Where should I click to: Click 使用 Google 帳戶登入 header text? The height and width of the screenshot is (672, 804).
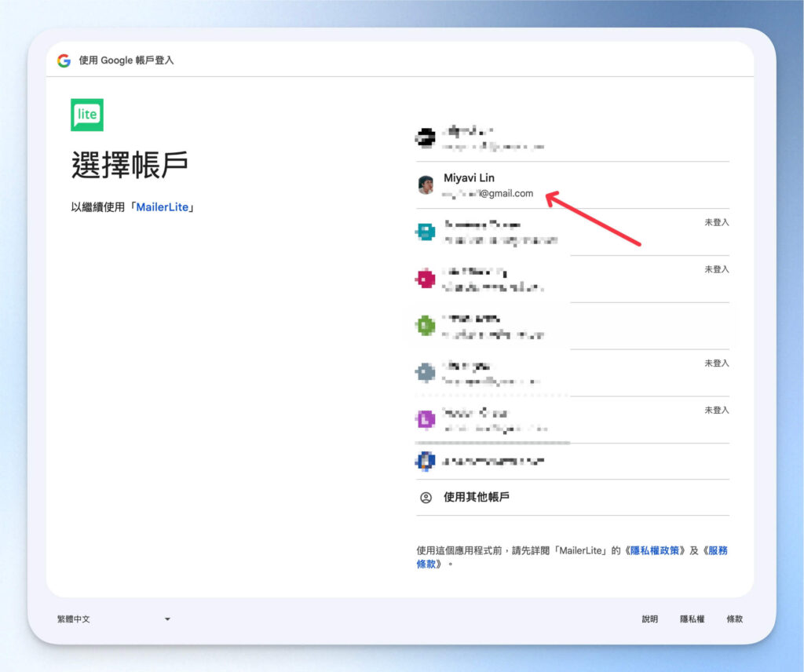click(x=126, y=60)
